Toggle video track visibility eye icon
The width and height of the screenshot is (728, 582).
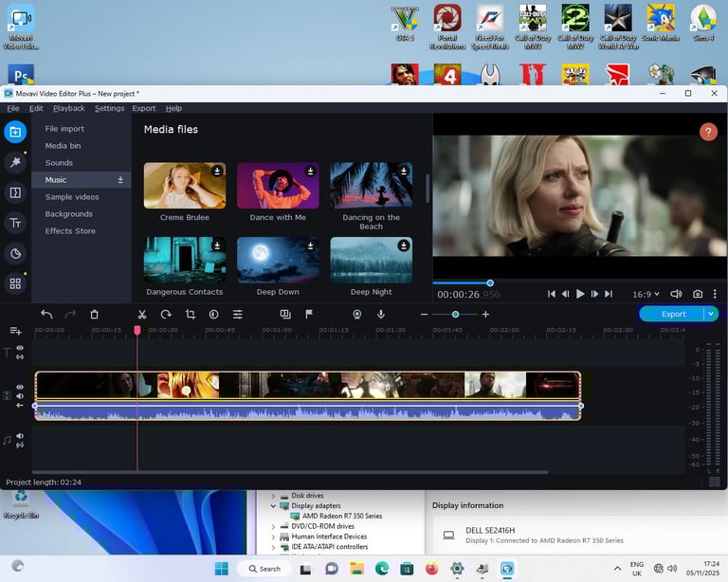pos(20,388)
